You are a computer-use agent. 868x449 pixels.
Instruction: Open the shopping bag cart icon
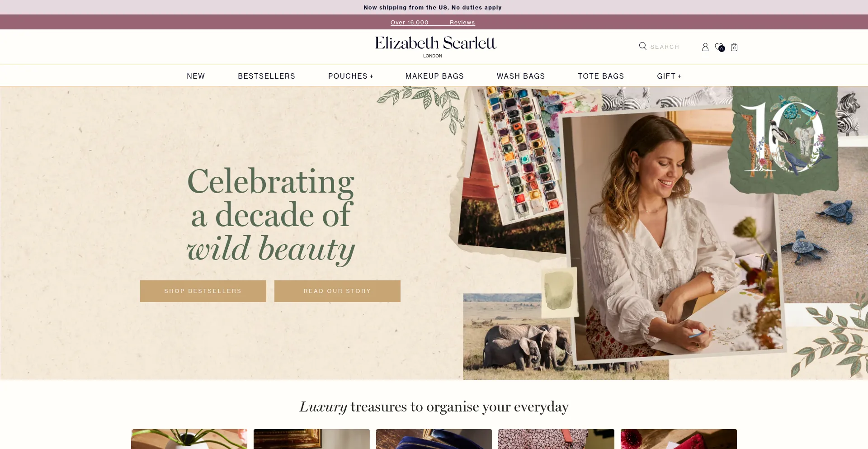[x=734, y=47]
